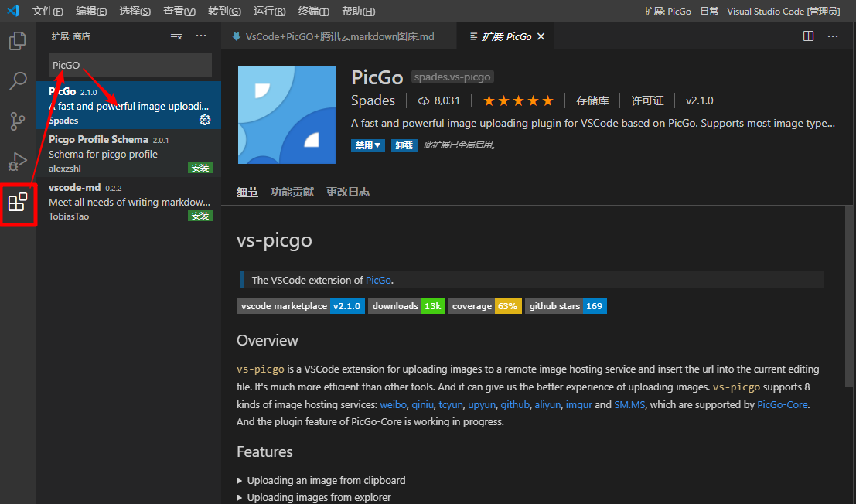Viewport: 856px width, 504px height.
Task: Switch to the 功能贡献 tab
Action: (292, 192)
